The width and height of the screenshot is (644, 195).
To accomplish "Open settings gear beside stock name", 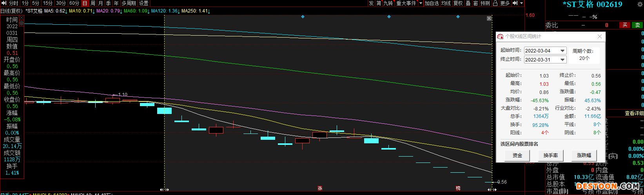I will click(22, 23).
